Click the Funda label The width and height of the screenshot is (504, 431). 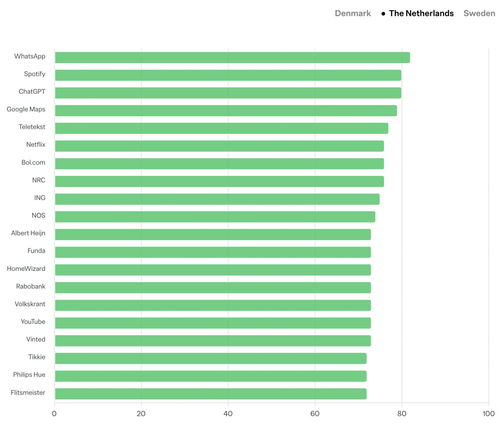(36, 251)
